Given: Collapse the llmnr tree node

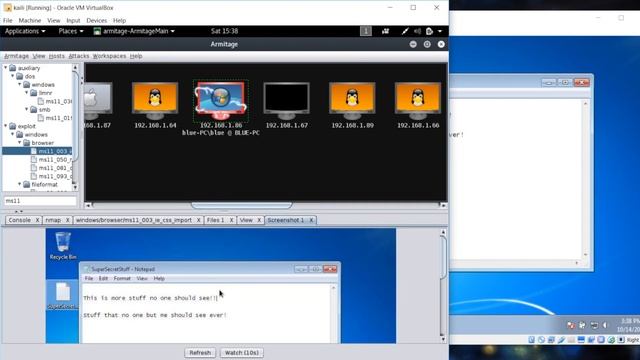Looking at the screenshot, I should pos(27,93).
